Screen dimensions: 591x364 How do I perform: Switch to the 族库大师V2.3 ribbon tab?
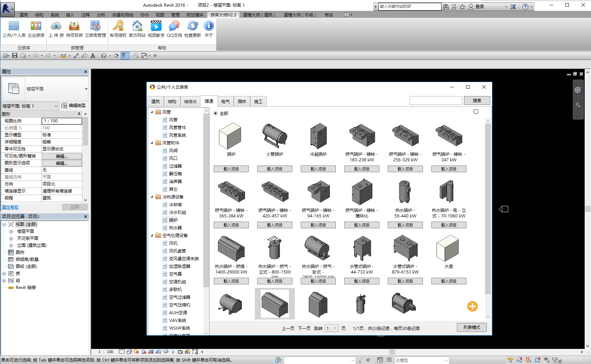[223, 15]
